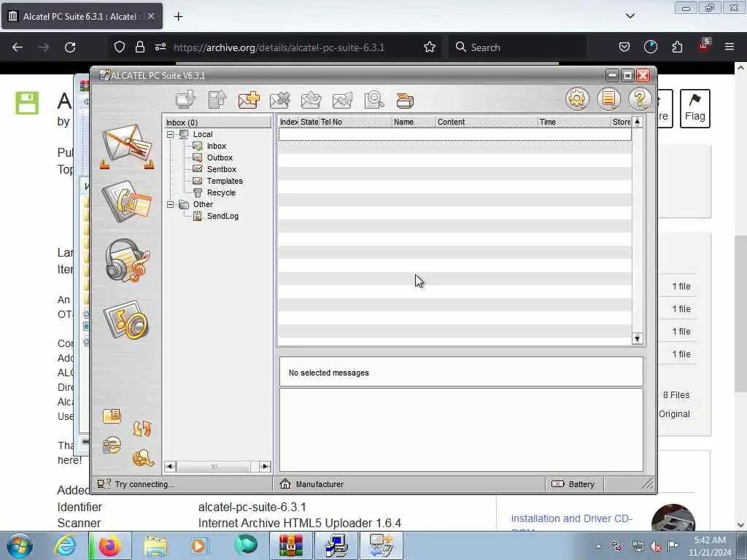
Task: Open Internet Explorer from the taskbar
Action: (x=65, y=545)
